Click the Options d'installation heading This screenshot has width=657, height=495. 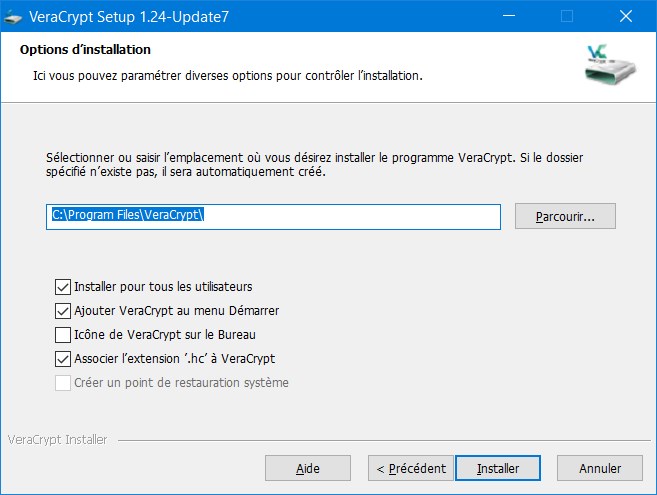coord(85,49)
